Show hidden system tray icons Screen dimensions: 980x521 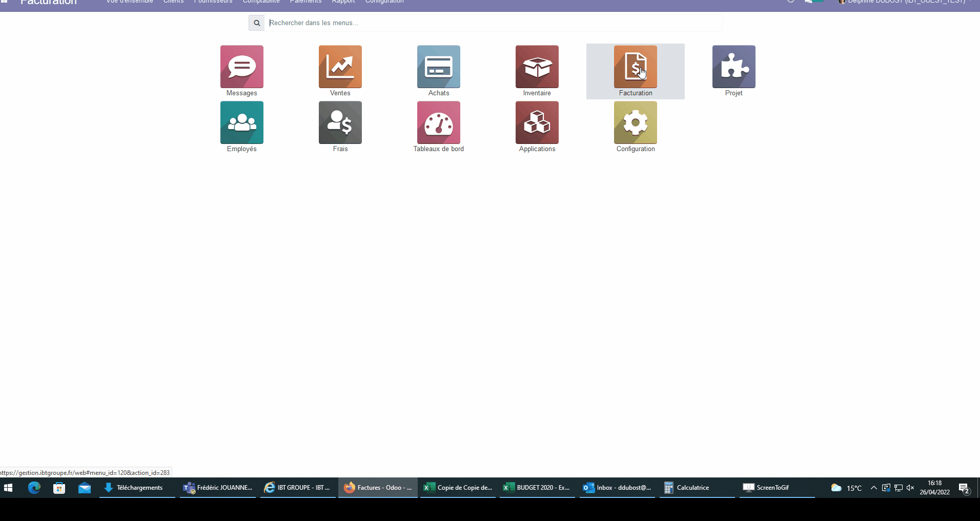pos(873,488)
